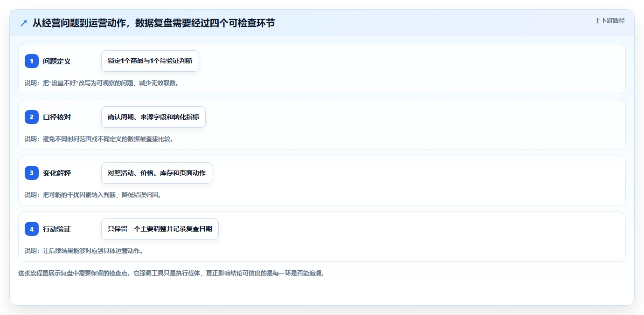Click the 变化解释 step title
The image size is (644, 315).
point(57,173)
